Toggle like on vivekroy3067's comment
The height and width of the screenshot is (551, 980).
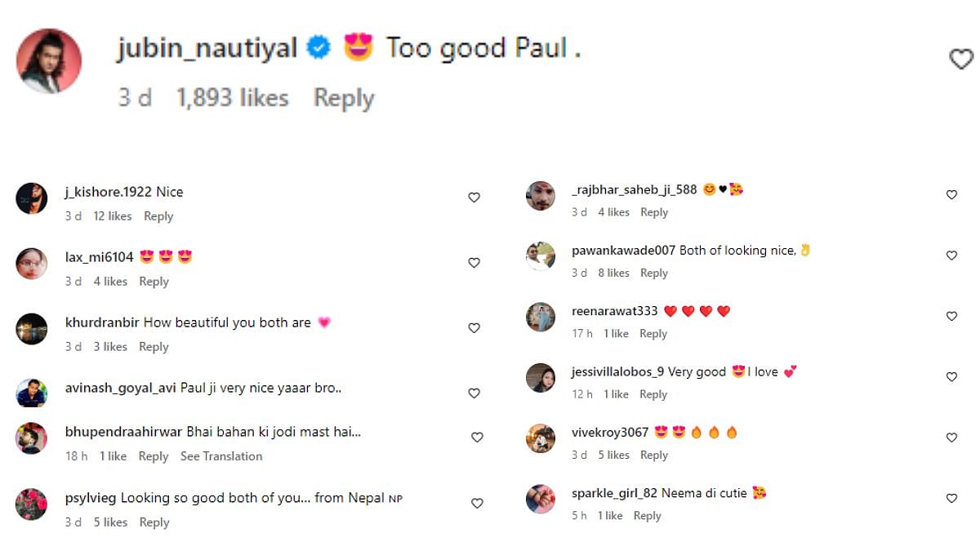tap(951, 438)
